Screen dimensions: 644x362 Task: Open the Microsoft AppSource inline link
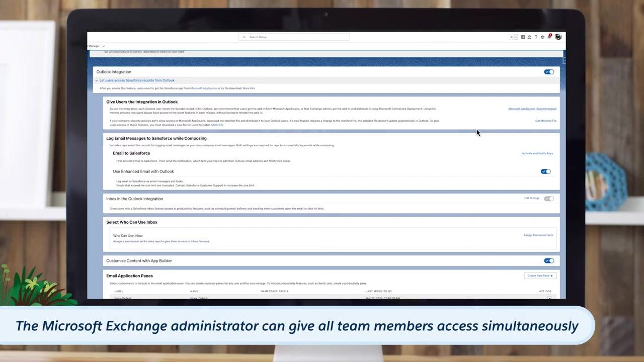coord(204,88)
